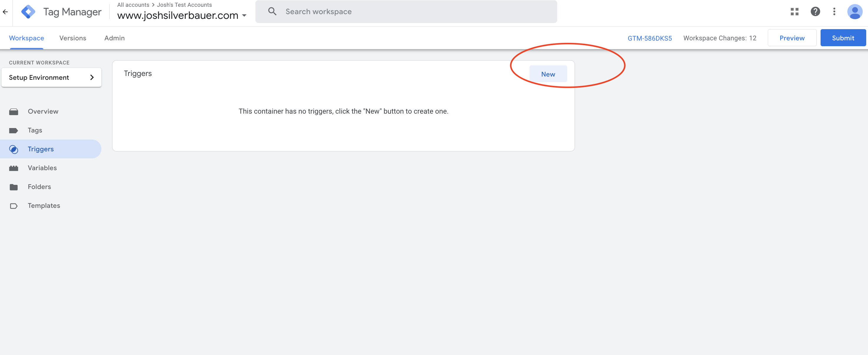Click the Tag Manager title text

72,12
